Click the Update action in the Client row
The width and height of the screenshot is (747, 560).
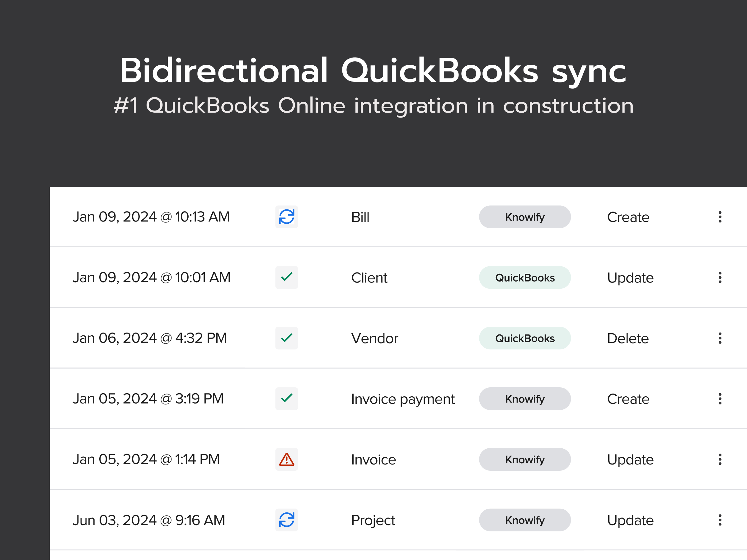point(631,278)
